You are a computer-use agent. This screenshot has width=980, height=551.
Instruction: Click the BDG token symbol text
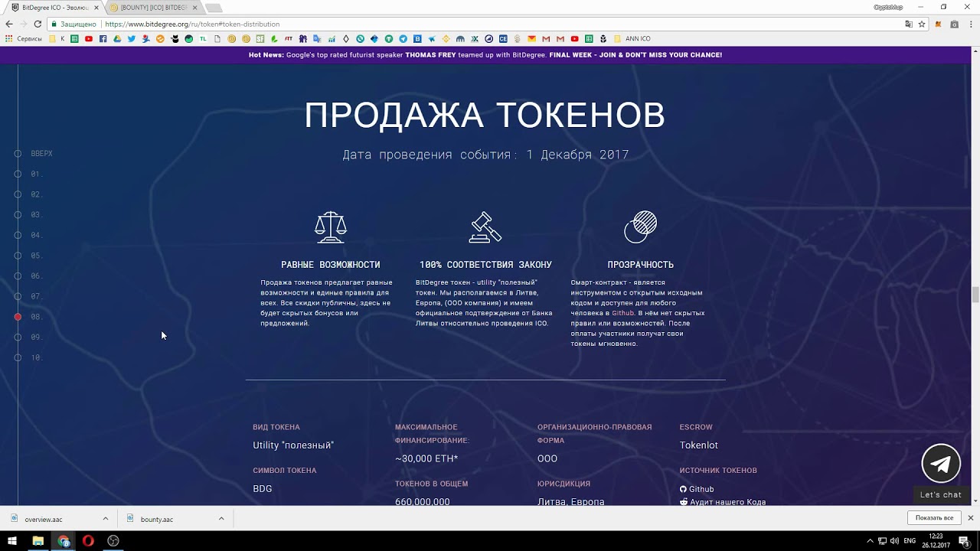pos(263,489)
